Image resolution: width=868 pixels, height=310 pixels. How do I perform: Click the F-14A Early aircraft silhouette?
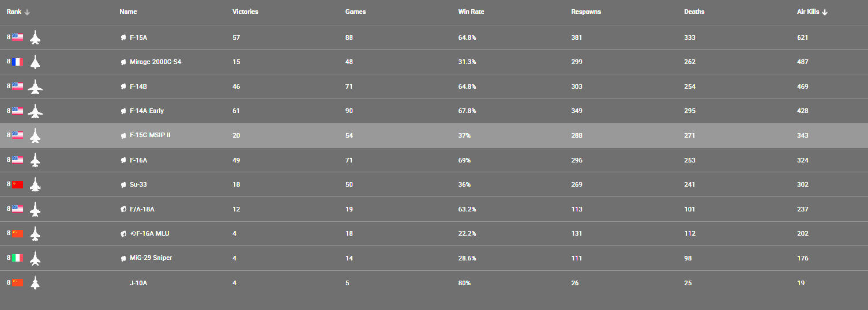point(35,111)
